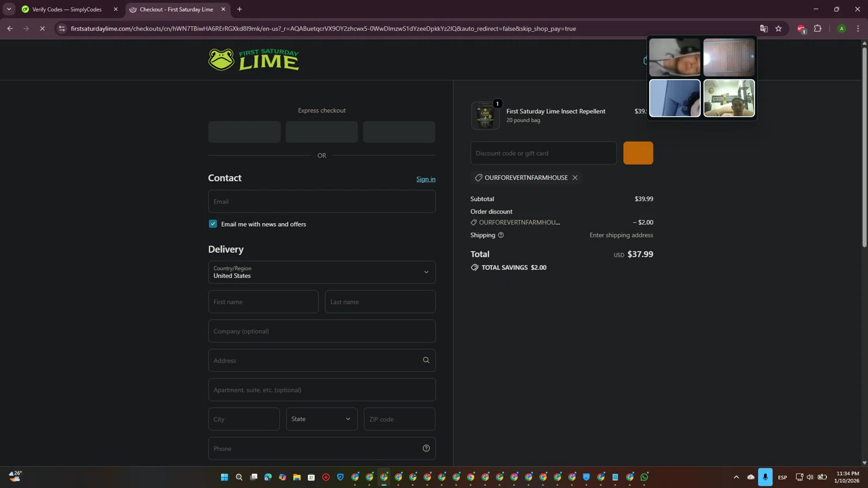
Task: Focus the Phone field
Action: click(x=322, y=448)
